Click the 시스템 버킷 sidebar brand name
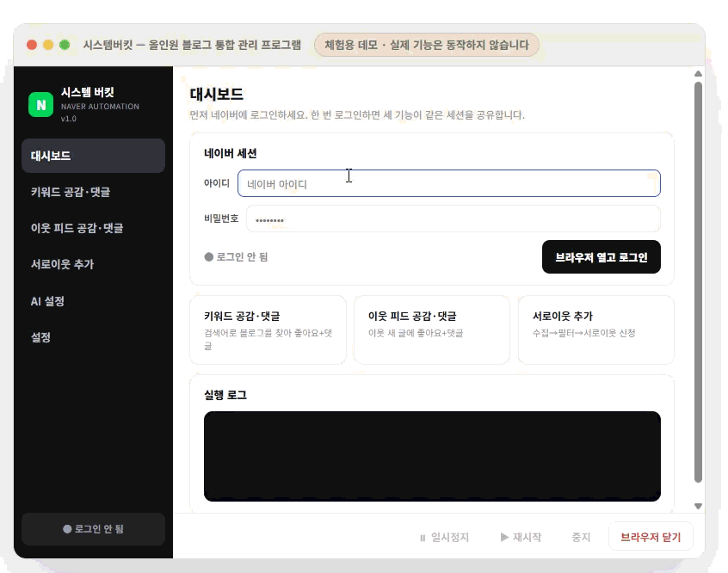The width and height of the screenshot is (728, 573). point(87,92)
